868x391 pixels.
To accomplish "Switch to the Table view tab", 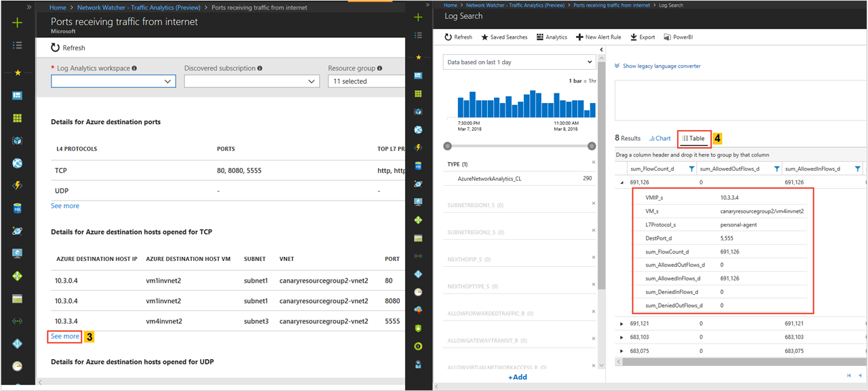I will [x=694, y=138].
